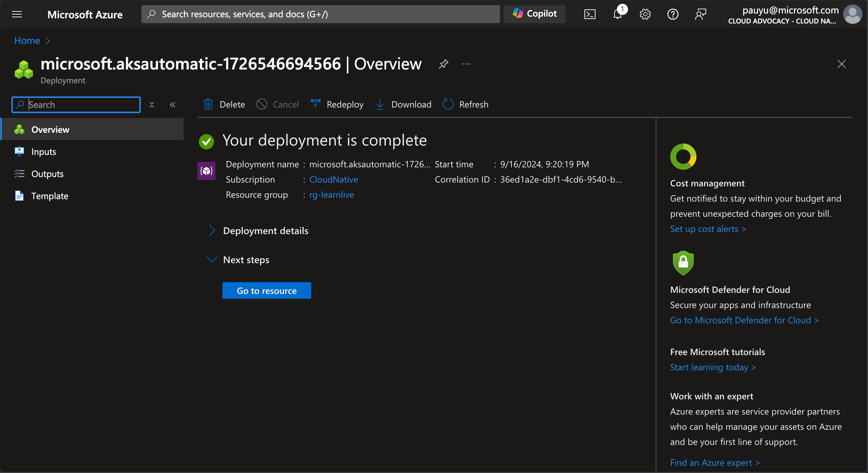868x473 pixels.
Task: Click the deployment resource group icon
Action: 207,171
